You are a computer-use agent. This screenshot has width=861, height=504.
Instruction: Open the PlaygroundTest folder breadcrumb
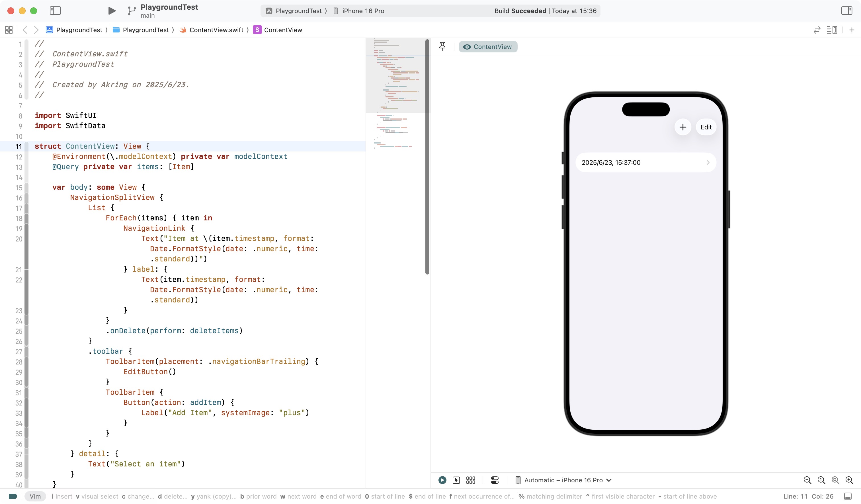point(141,30)
